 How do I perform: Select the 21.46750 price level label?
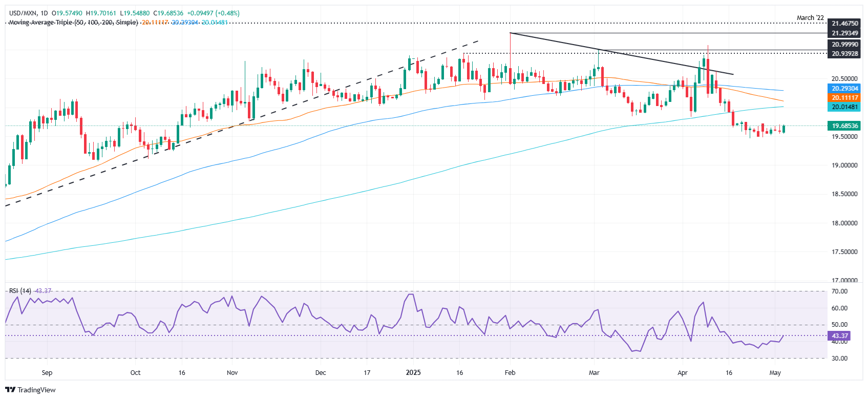[844, 24]
